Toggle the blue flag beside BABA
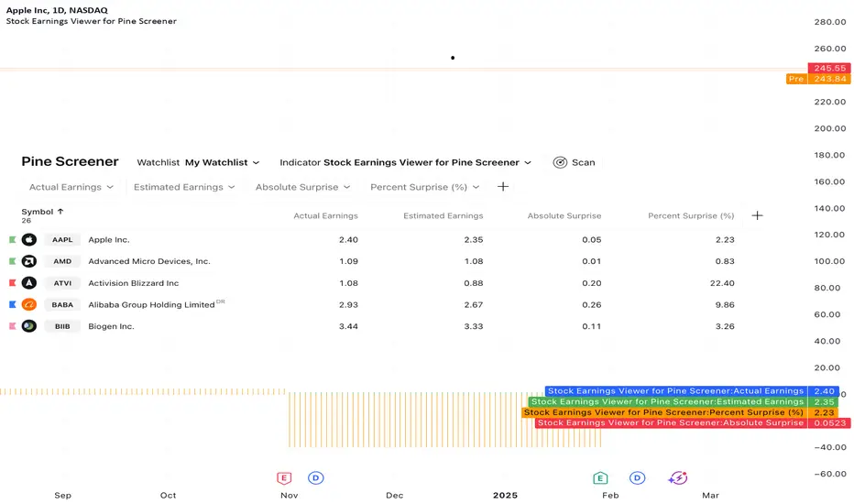Viewport: 854px width, 504px height. [13, 304]
